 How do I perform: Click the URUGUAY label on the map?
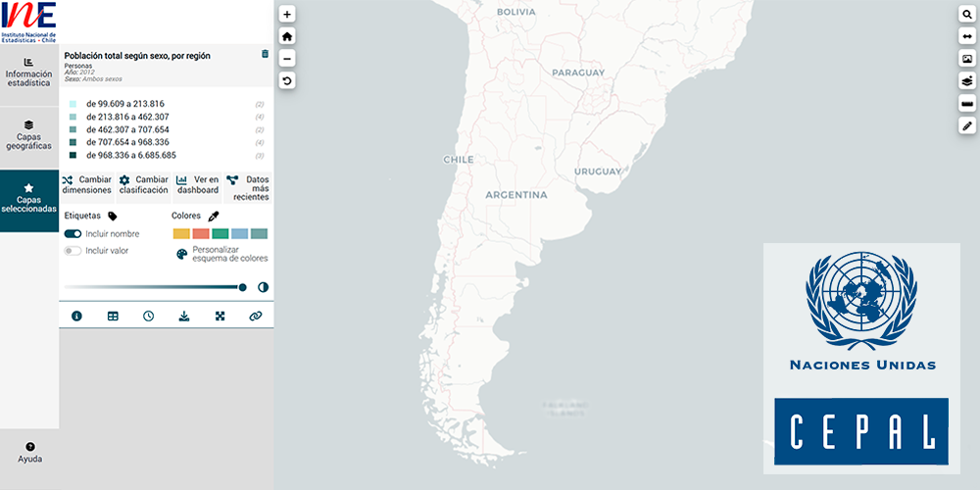coord(598,171)
